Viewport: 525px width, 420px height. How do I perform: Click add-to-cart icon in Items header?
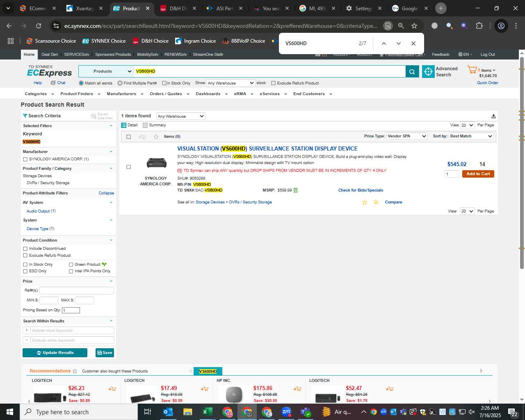(143, 137)
